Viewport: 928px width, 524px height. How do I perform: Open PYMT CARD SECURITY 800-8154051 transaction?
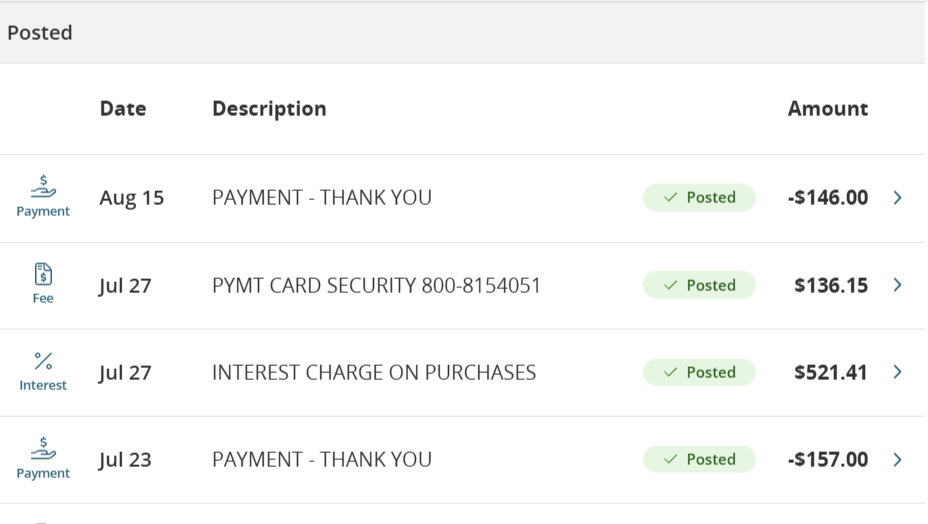pos(376,286)
